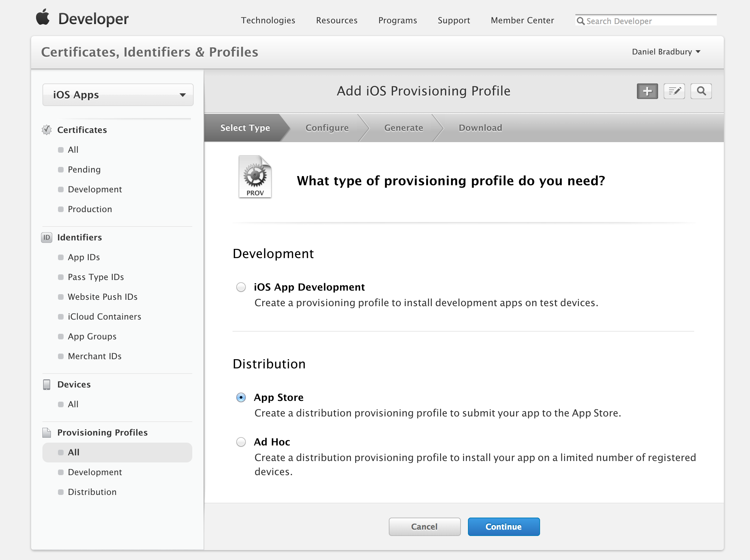Open App IDs in the sidebar
The height and width of the screenshot is (560, 750).
[84, 257]
